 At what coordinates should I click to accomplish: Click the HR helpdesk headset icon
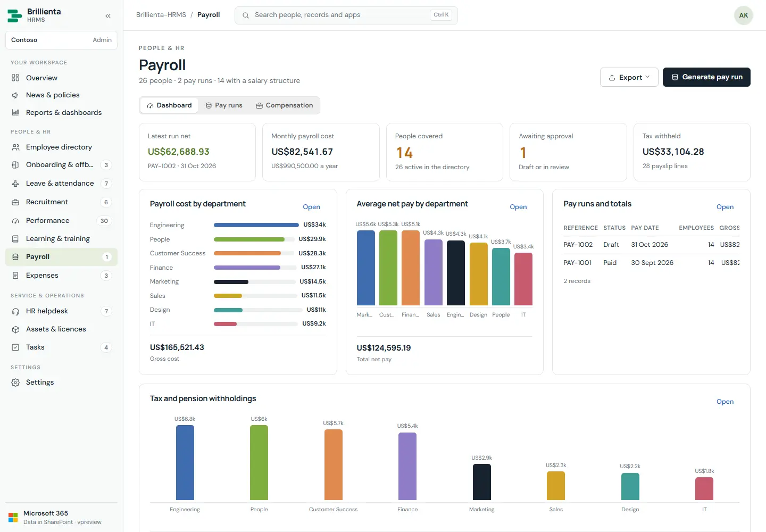point(15,311)
